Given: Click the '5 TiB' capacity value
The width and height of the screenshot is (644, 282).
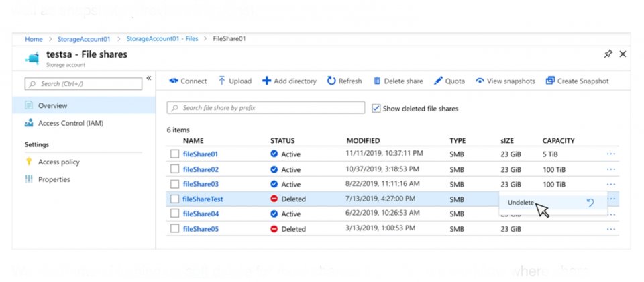Looking at the screenshot, I should click(550, 154).
